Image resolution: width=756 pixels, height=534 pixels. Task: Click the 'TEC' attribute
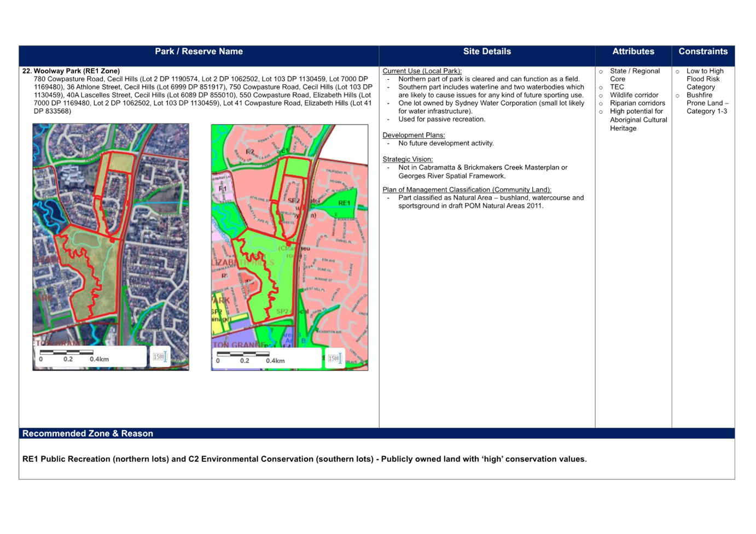[x=617, y=87]
